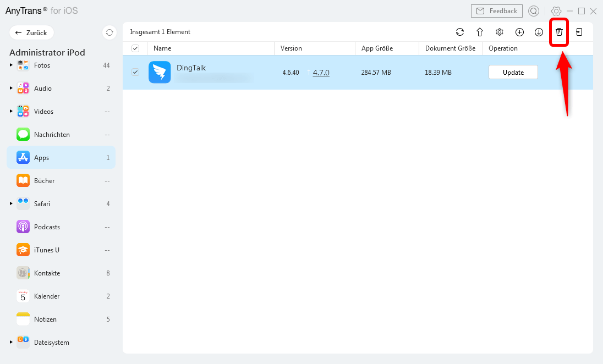
Task: Click the trash delete icon
Action: pyautogui.click(x=559, y=32)
